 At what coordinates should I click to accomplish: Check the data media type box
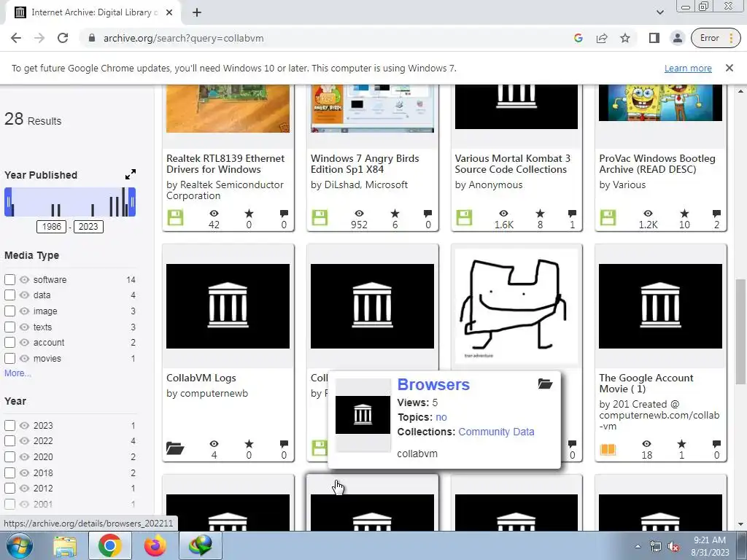click(10, 295)
